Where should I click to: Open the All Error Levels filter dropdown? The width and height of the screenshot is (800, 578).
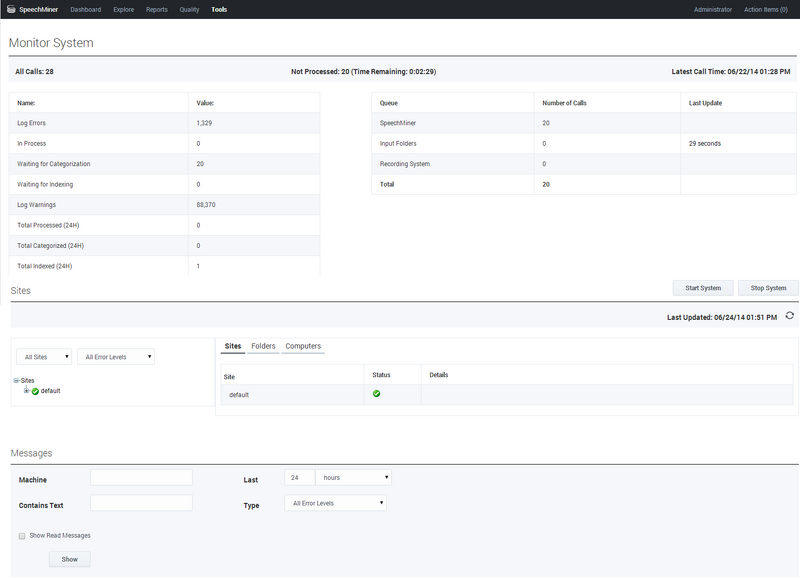(x=115, y=355)
